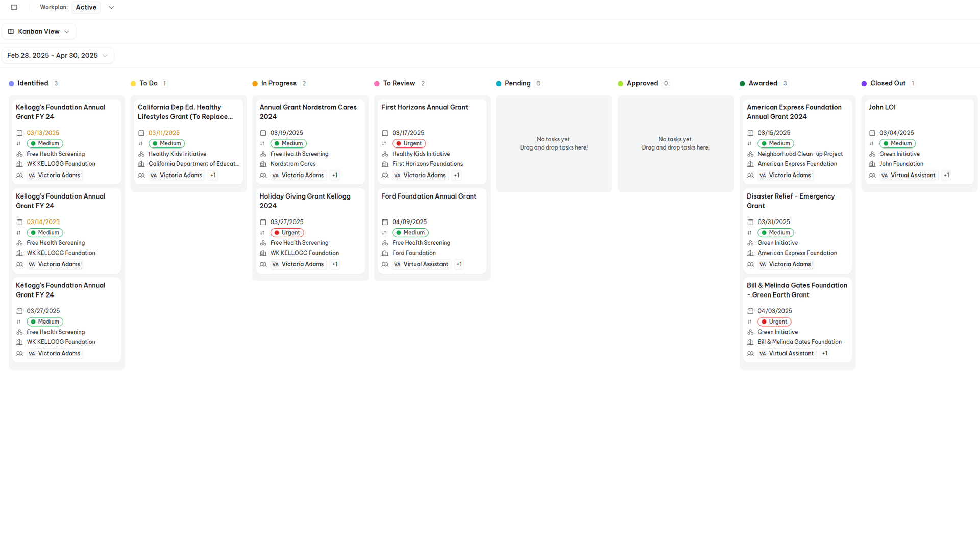This screenshot has height=543, width=980.
Task: Click priority sort icon on John LOI card
Action: (x=872, y=144)
